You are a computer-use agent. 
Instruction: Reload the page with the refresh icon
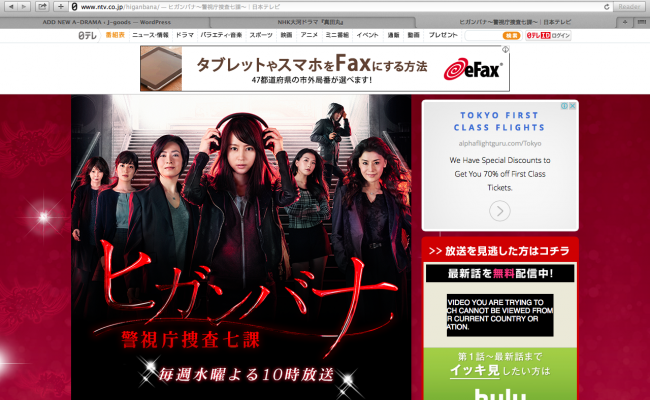click(x=606, y=7)
